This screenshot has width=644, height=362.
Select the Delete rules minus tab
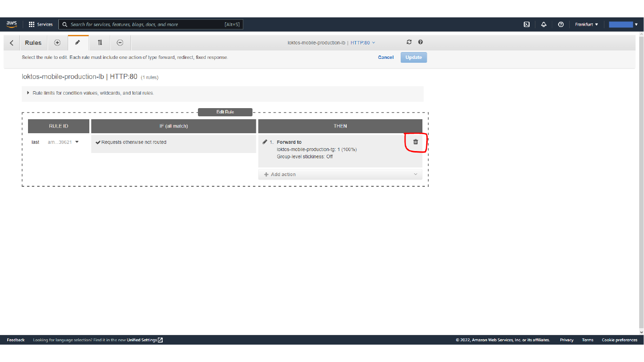point(120,42)
